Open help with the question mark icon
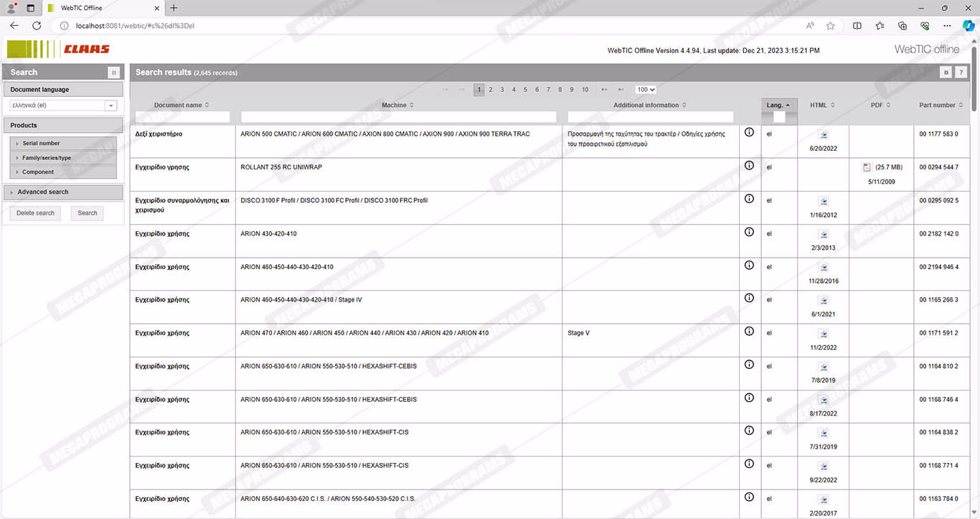This screenshot has height=519, width=980. 961,73
